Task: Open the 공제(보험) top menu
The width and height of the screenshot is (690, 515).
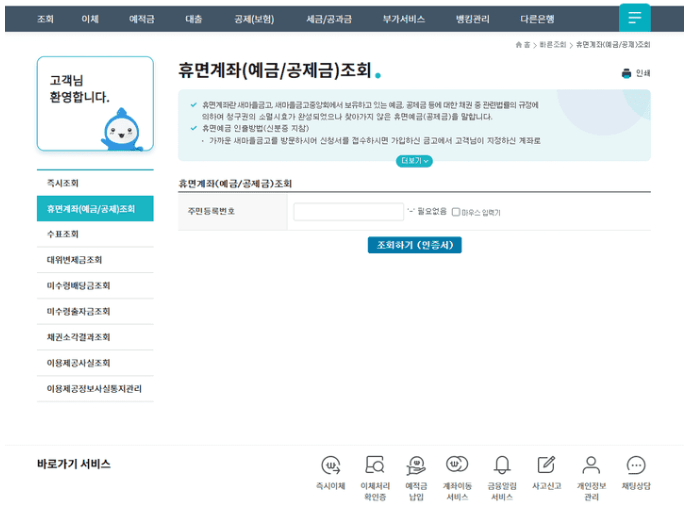Action: pos(254,19)
